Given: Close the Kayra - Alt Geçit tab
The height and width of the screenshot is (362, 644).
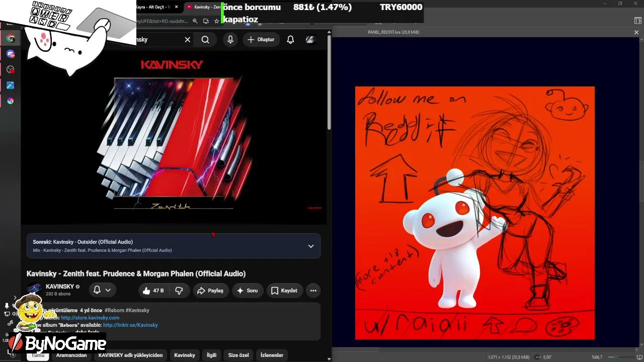Looking at the screenshot, I should coord(177,7).
